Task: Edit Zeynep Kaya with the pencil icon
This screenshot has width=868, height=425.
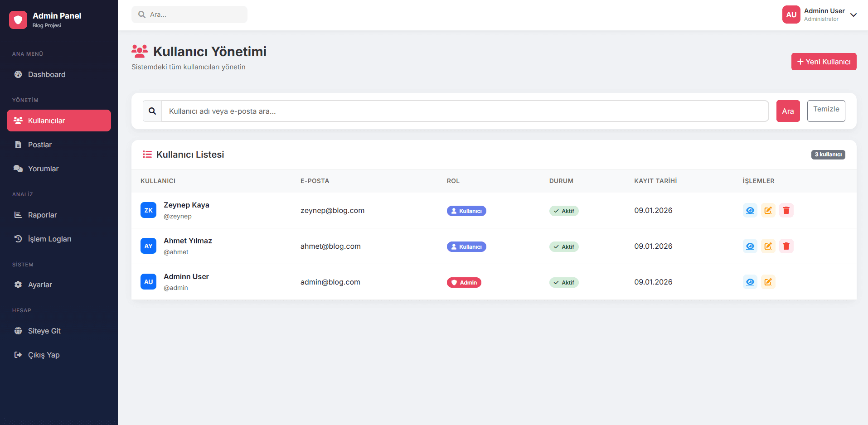Action: pyautogui.click(x=768, y=210)
